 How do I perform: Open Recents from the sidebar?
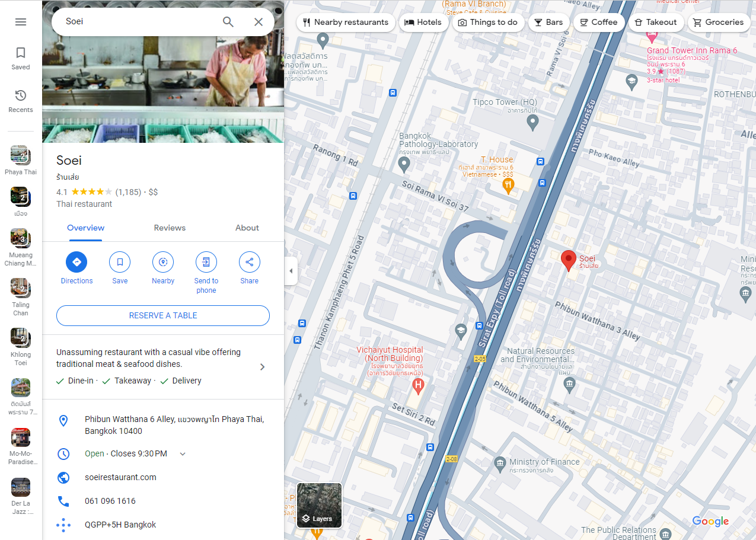coord(20,100)
